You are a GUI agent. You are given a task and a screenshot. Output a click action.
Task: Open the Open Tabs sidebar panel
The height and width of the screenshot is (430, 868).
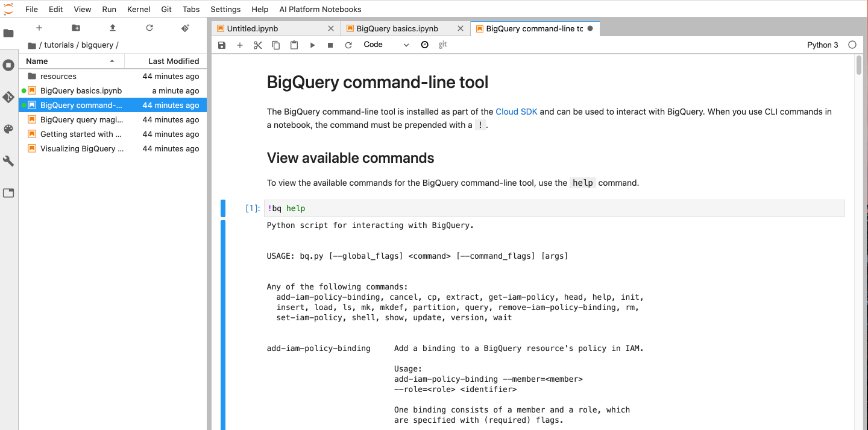(8, 193)
